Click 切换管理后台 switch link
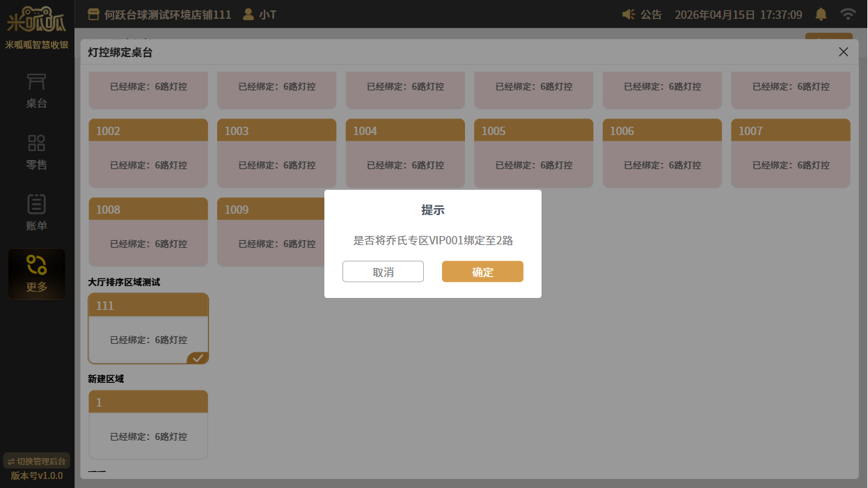This screenshot has width=868, height=488. point(36,461)
